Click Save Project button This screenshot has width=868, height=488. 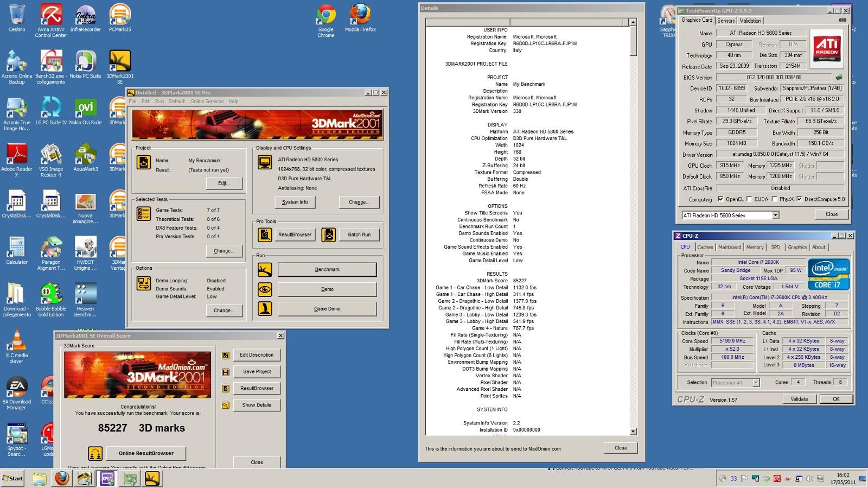[x=257, y=372]
